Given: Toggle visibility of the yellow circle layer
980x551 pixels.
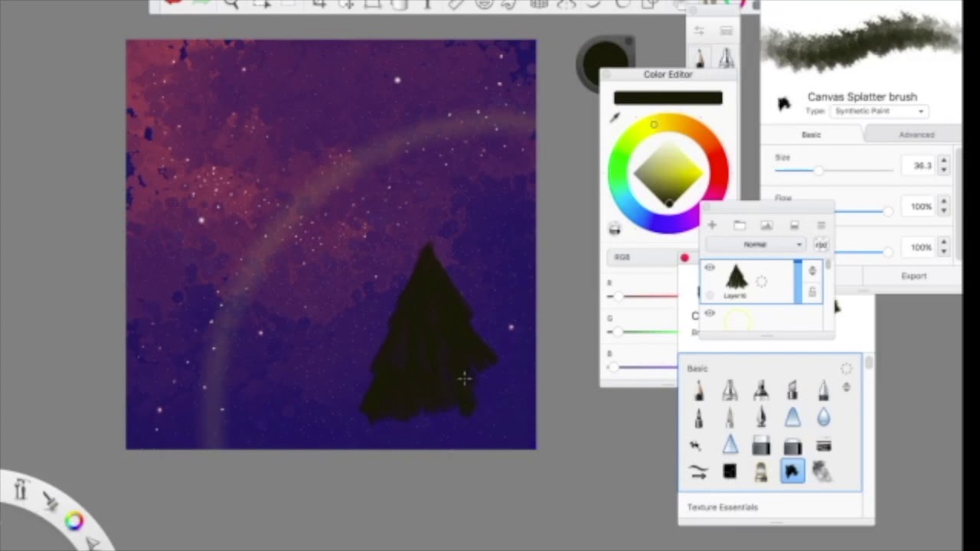Looking at the screenshot, I should click(709, 314).
